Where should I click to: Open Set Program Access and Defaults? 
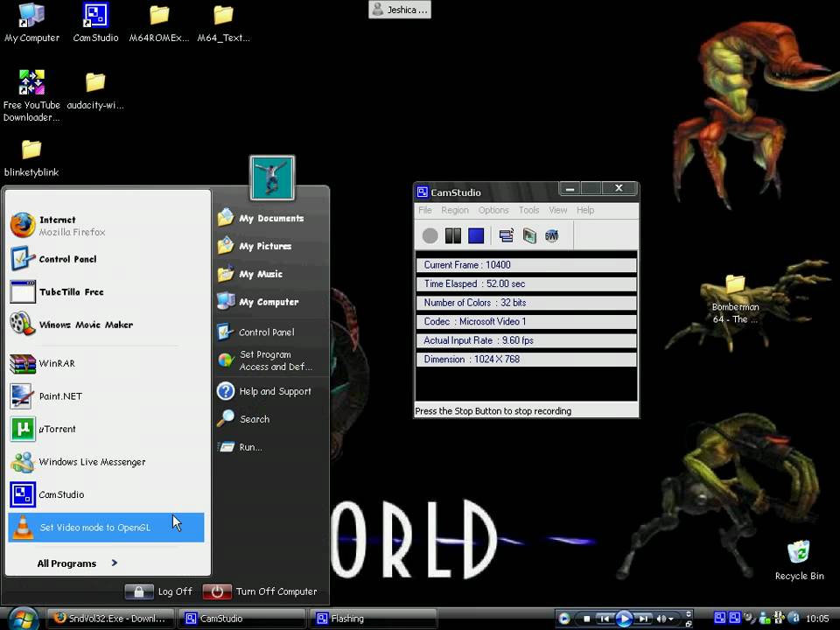270,360
